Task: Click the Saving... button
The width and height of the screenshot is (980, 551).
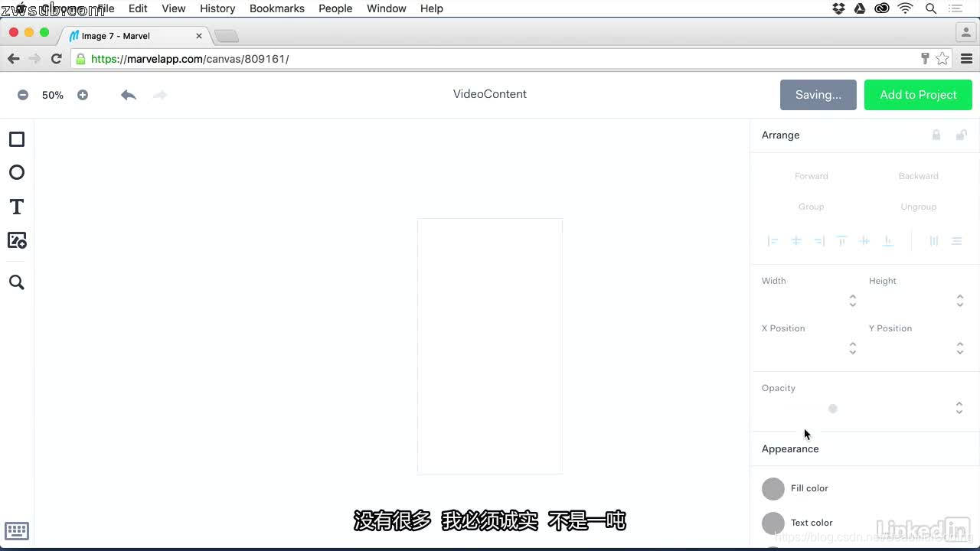Action: [x=818, y=95]
